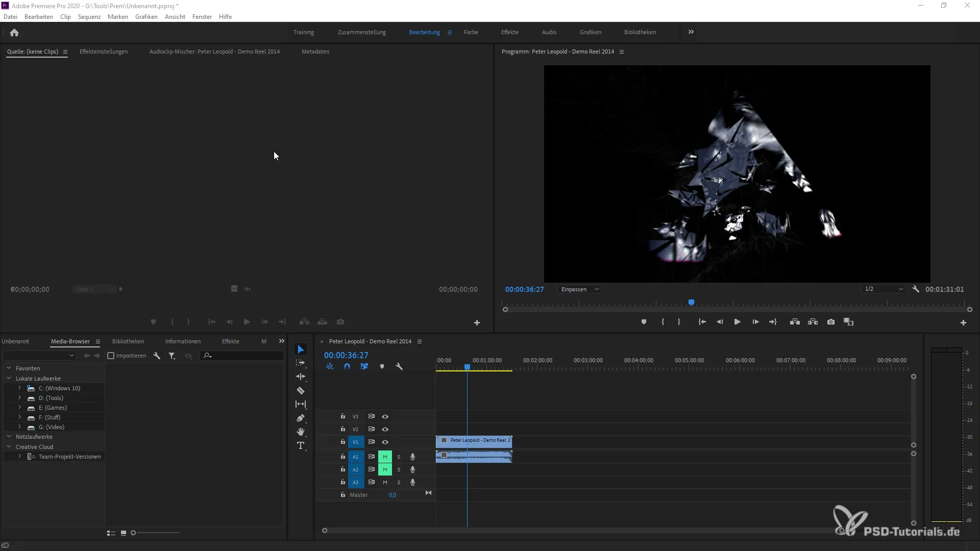The width and height of the screenshot is (980, 551).
Task: Expand Team-Projekt-Versionen
Action: 20,456
